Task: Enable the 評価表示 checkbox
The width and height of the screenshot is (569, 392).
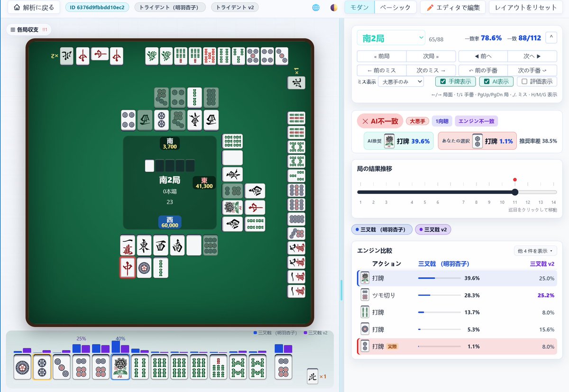Action: click(x=524, y=82)
